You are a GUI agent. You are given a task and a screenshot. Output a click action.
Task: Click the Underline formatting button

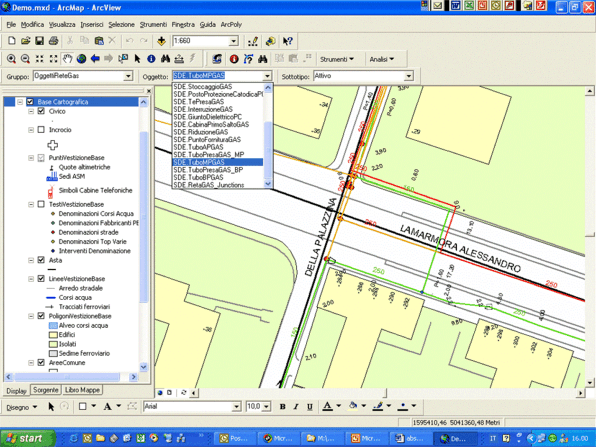point(310,407)
